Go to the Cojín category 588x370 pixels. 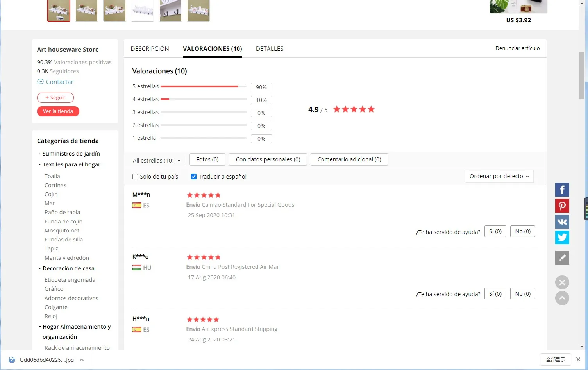click(51, 194)
